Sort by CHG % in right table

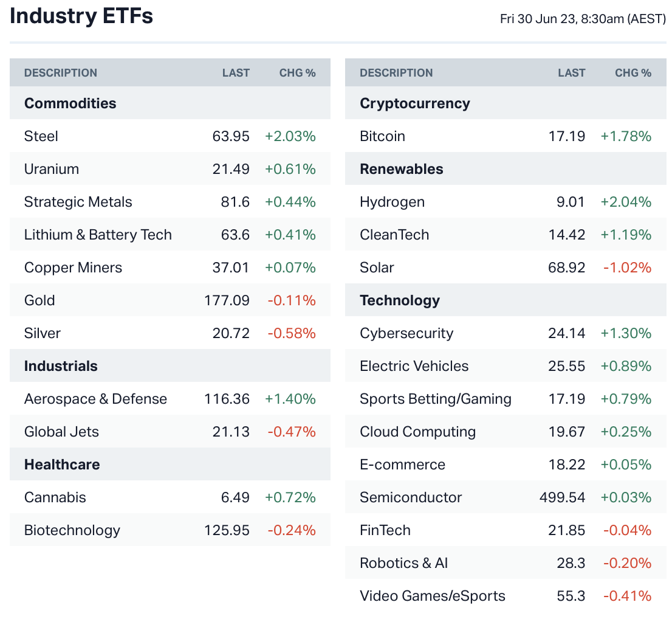click(633, 73)
